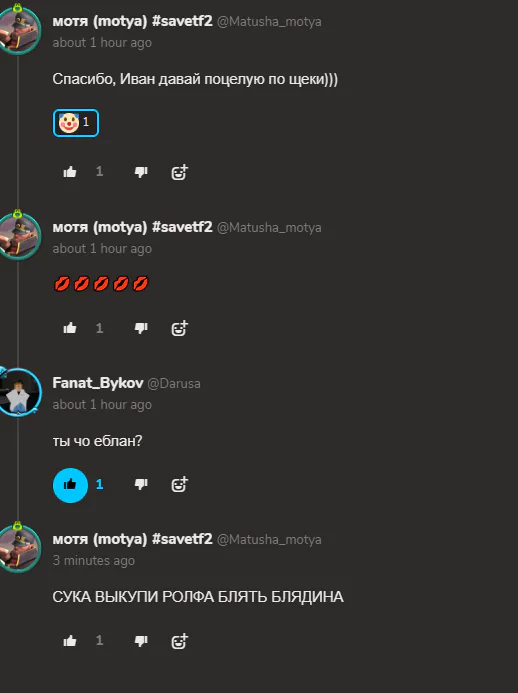Viewport: 518px width, 693px height.
Task: Add reaction to the 3 minutes ago comment
Action: (x=179, y=641)
